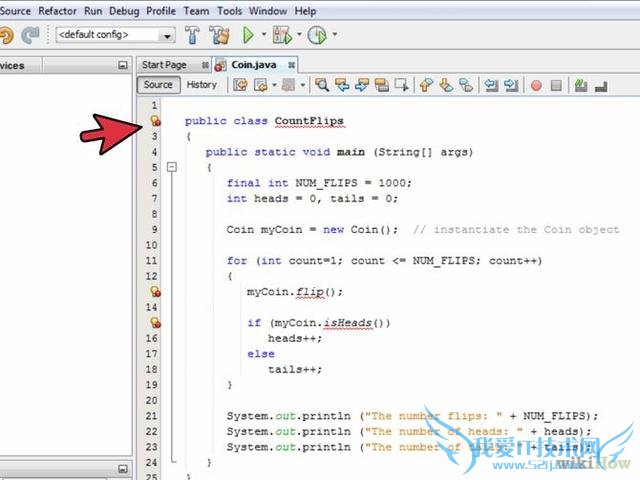Open the Source menu

click(15, 11)
